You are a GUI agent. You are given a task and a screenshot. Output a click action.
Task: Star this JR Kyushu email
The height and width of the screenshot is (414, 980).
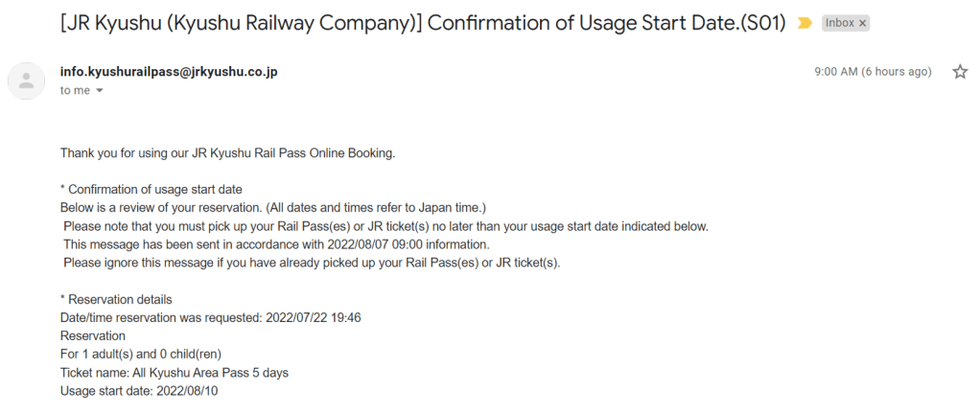[x=960, y=72]
